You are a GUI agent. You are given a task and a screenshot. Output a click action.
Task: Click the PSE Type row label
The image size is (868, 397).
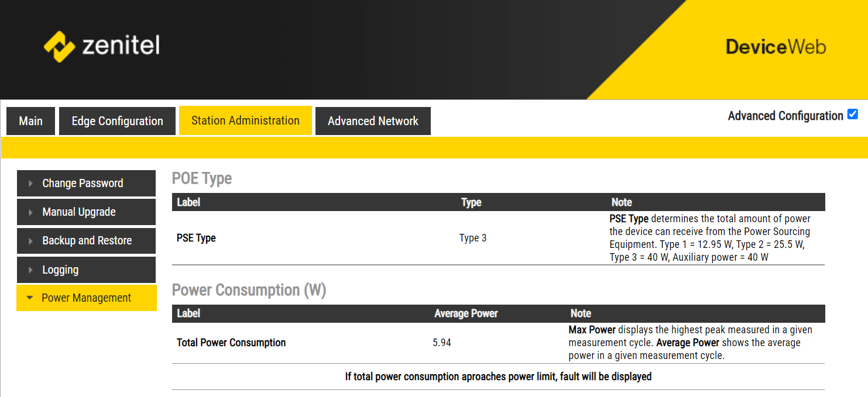click(196, 238)
